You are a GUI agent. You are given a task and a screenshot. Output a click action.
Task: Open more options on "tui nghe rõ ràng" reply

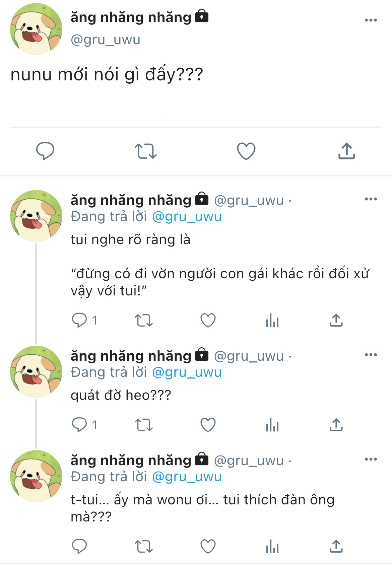[x=371, y=199]
